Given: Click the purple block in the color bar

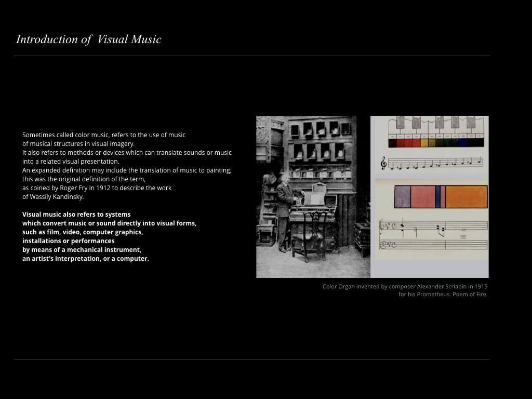Looking at the screenshot, I should click(x=402, y=197).
